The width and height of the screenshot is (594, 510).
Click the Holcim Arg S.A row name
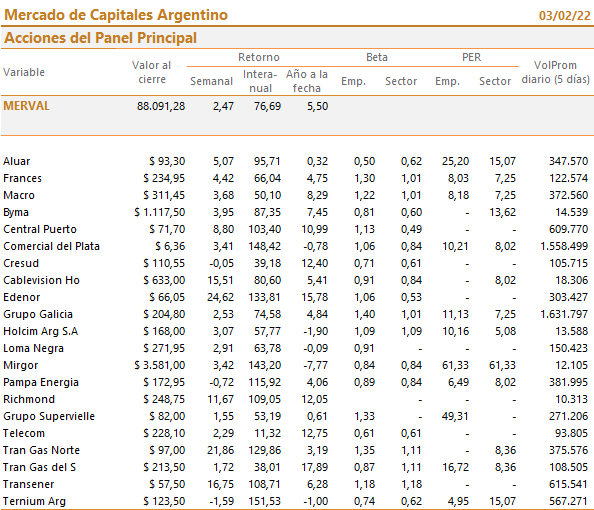(41, 331)
